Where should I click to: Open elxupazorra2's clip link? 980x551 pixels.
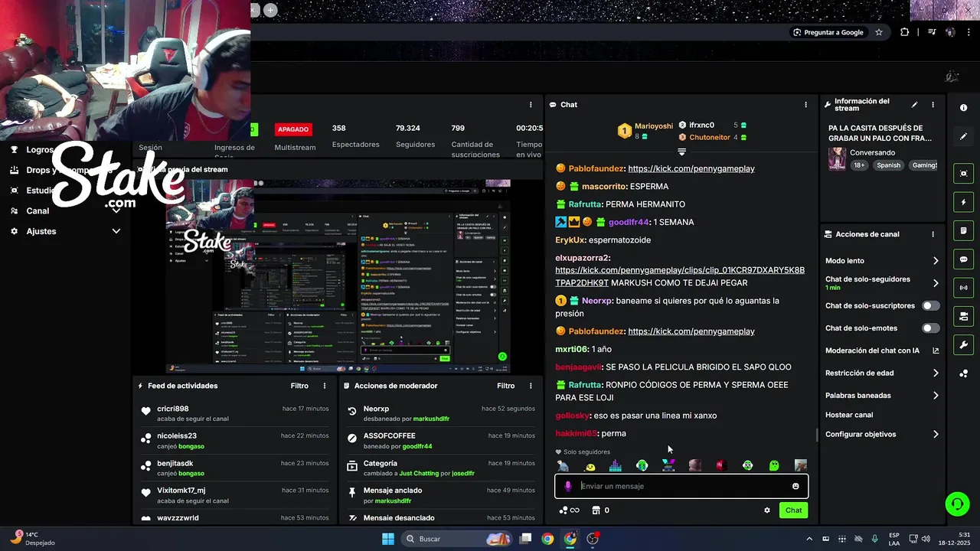(x=680, y=277)
